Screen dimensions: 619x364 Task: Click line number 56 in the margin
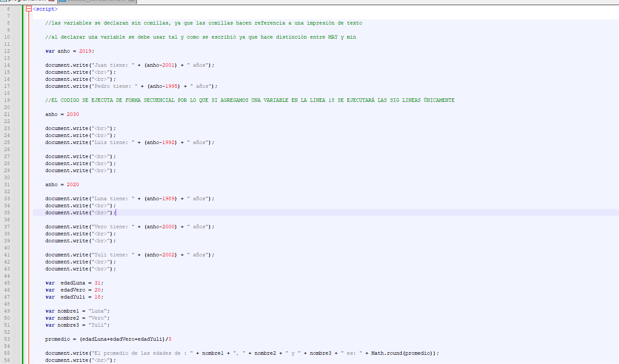pos(7,360)
